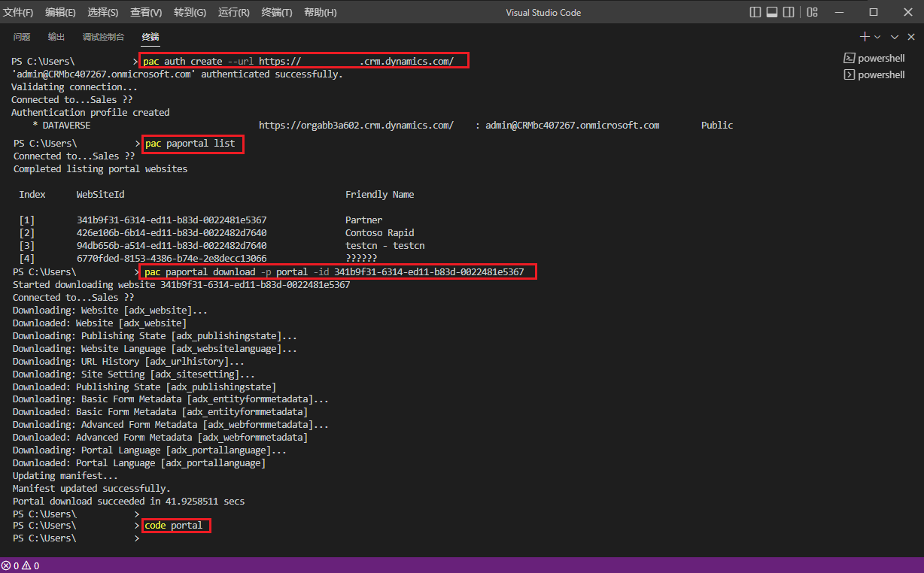Open the 转到(G) menu
Screen dimensions: 924x573
[190, 12]
